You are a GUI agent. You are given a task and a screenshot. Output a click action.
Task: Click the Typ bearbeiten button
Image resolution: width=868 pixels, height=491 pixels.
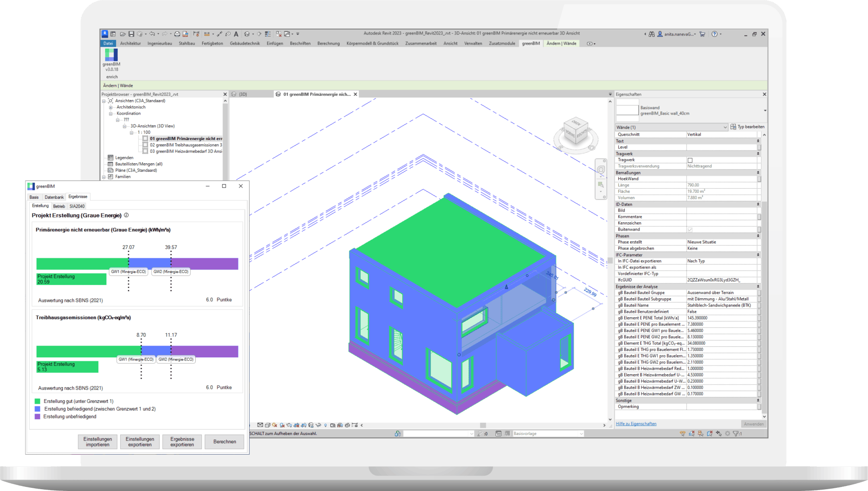[747, 127]
